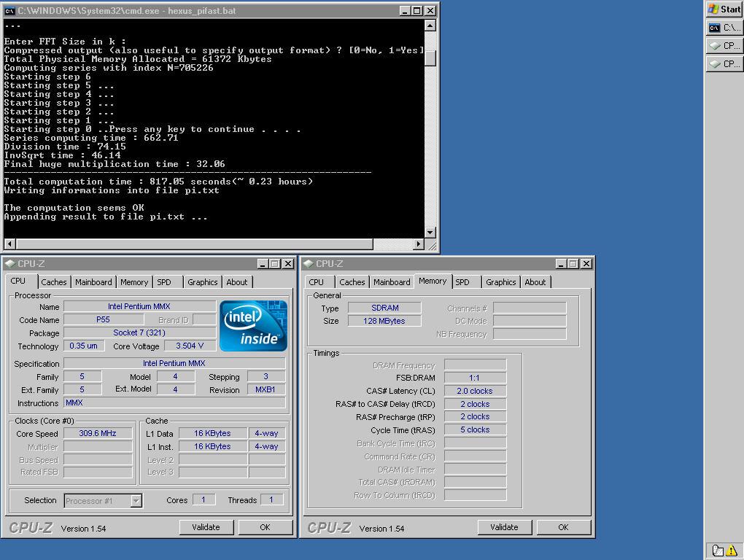This screenshot has height=560, width=744.
Task: Click Core Speed value 309.6 MHz
Action: 98,433
